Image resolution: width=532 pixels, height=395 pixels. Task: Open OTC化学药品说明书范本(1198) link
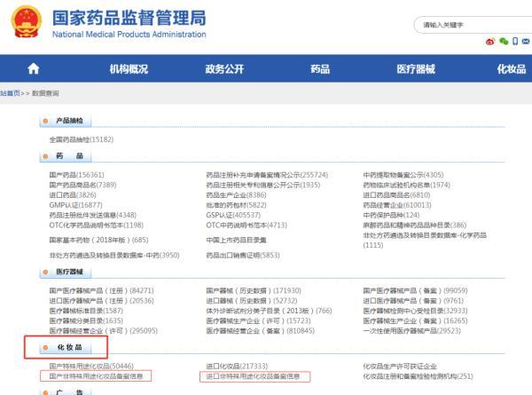coord(97,225)
